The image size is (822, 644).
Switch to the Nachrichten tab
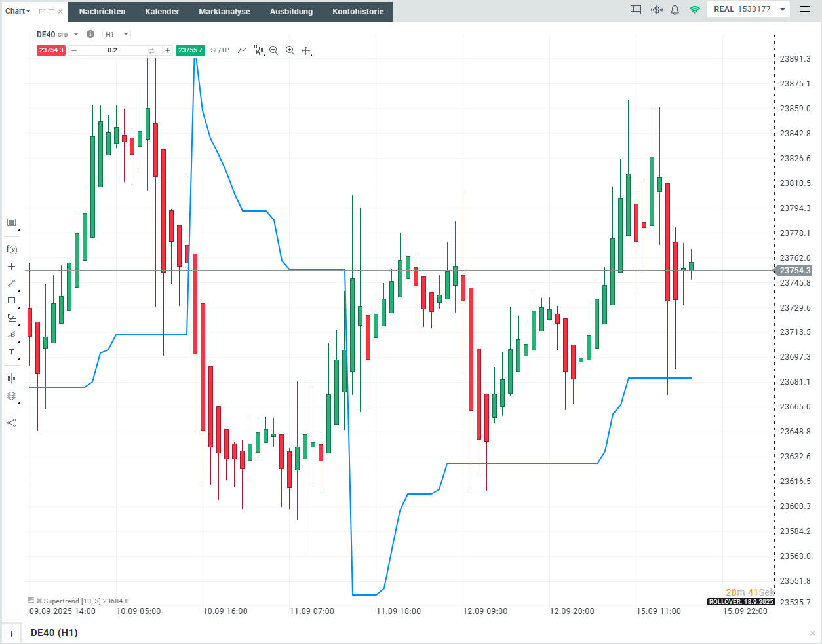[x=102, y=12]
